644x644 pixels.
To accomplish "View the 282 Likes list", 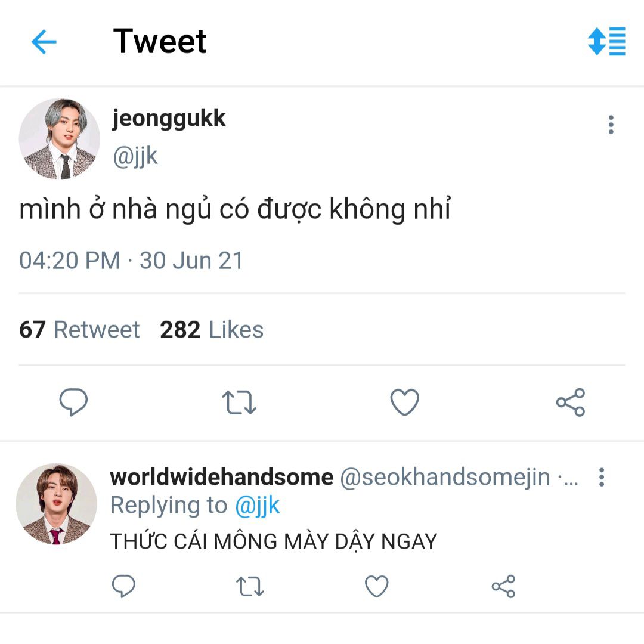I will coord(212,330).
